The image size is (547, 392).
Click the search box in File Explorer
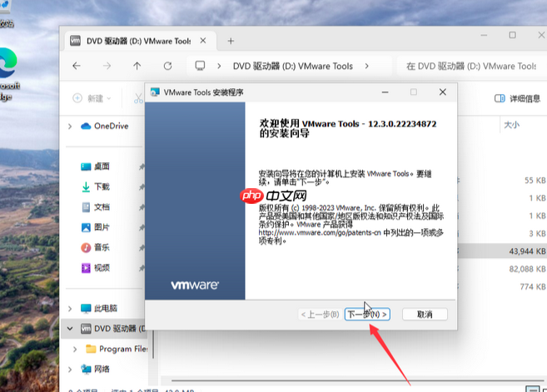click(471, 66)
